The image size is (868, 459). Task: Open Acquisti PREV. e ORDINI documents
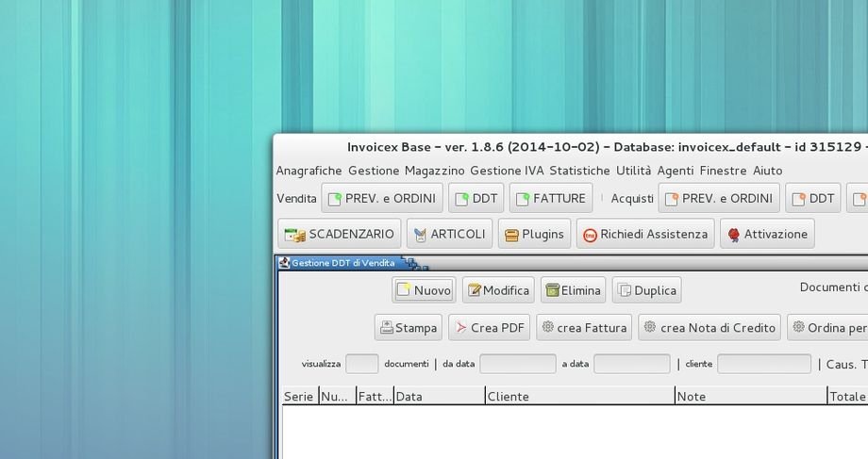[x=719, y=199]
